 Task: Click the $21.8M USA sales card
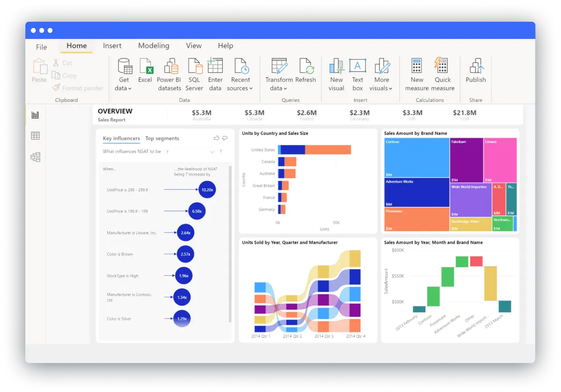[x=465, y=115]
